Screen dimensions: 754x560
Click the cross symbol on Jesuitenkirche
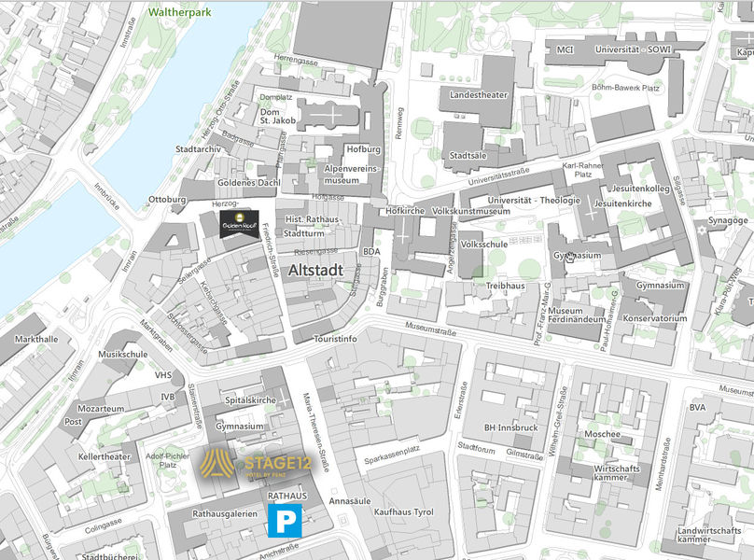[x=589, y=215]
